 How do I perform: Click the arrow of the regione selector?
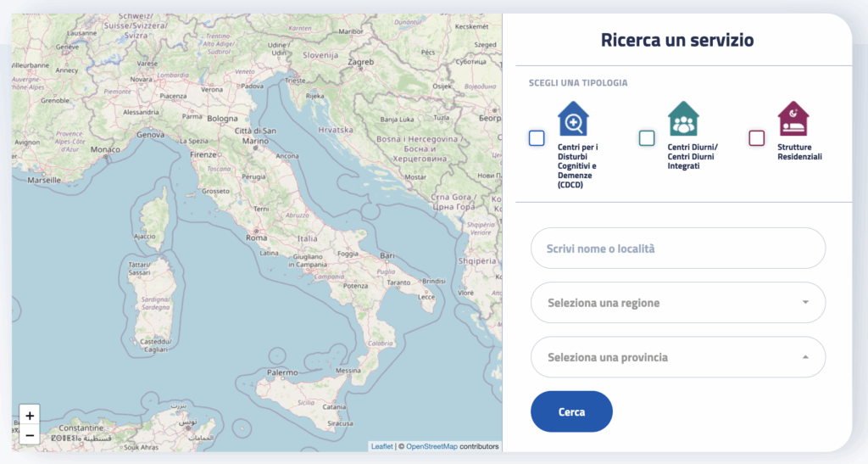click(x=805, y=302)
